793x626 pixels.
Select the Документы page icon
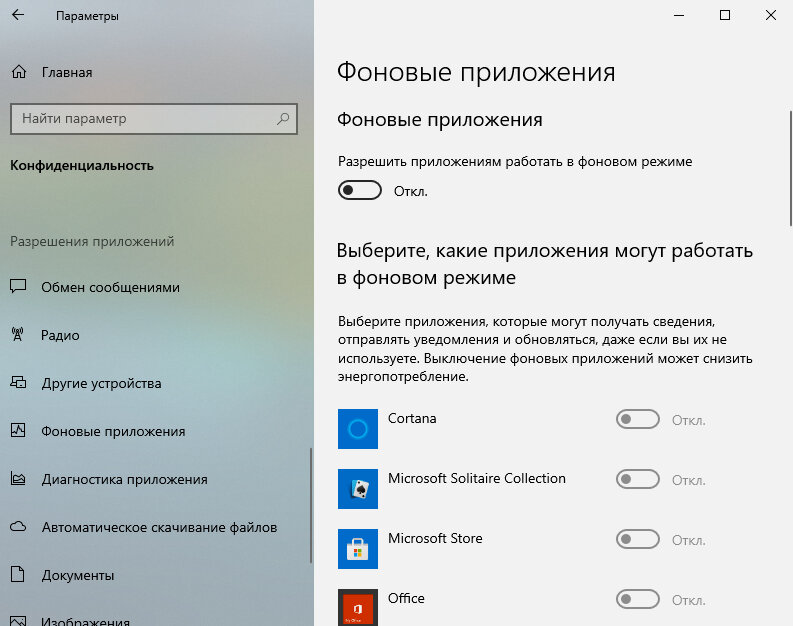[18, 574]
